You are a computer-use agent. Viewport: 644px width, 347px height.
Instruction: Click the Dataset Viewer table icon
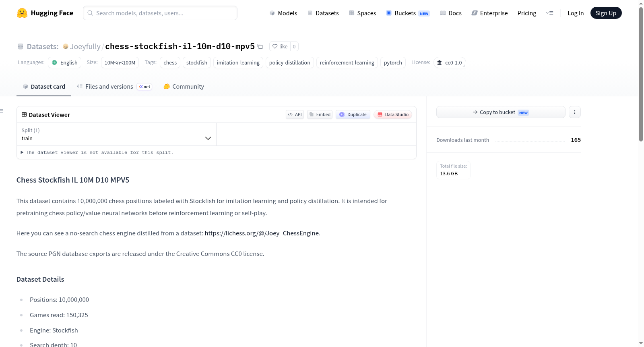tap(24, 114)
